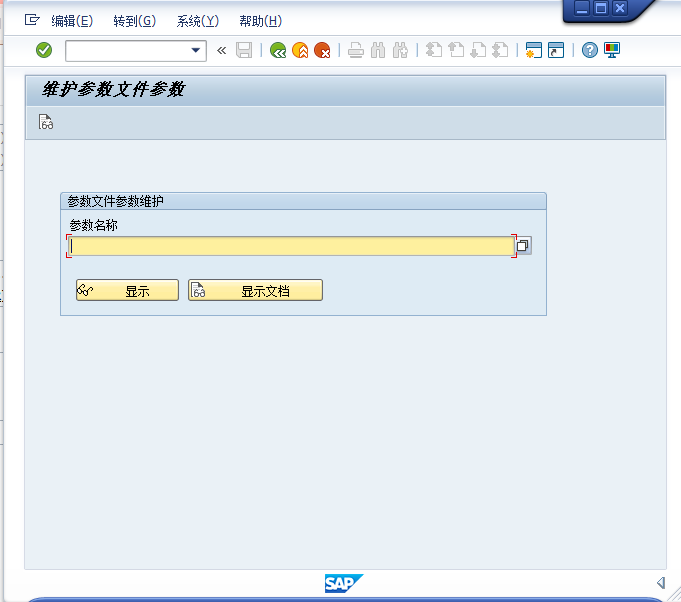This screenshot has height=602, width=681.
Task: Click the Customize Local Layout monitor icon
Action: [x=612, y=50]
